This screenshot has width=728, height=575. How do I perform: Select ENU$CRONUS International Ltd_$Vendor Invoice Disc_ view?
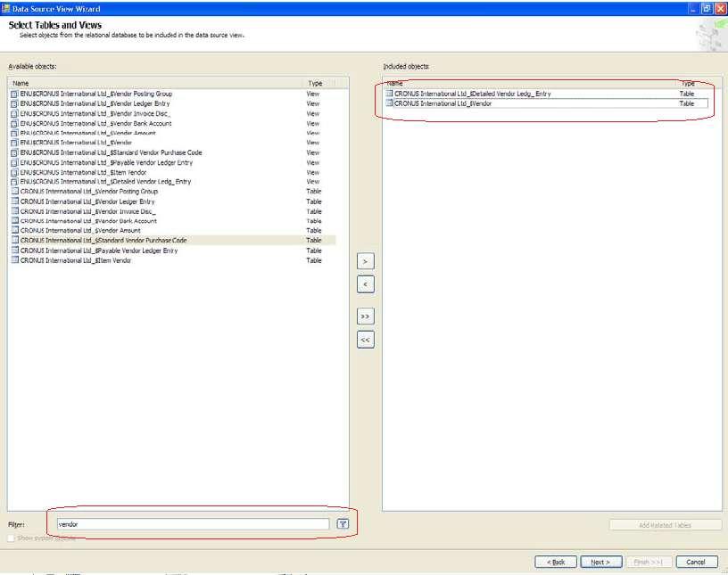[x=173, y=114]
